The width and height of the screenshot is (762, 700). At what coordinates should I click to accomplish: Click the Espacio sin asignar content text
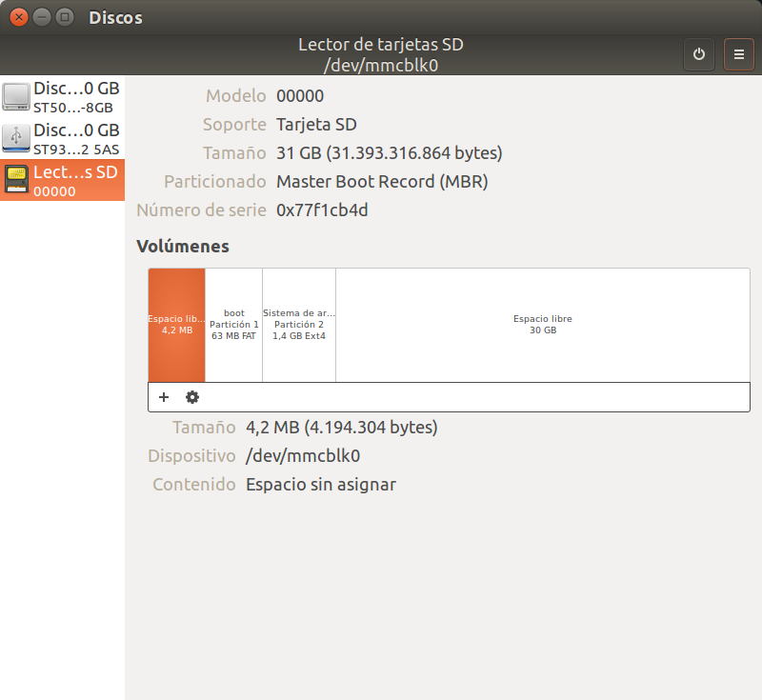click(320, 485)
